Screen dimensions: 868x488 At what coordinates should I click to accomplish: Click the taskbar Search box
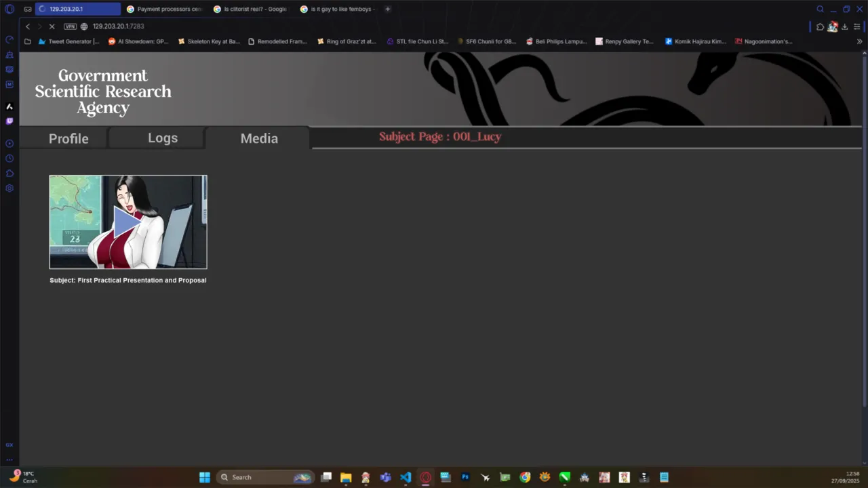pos(266,477)
